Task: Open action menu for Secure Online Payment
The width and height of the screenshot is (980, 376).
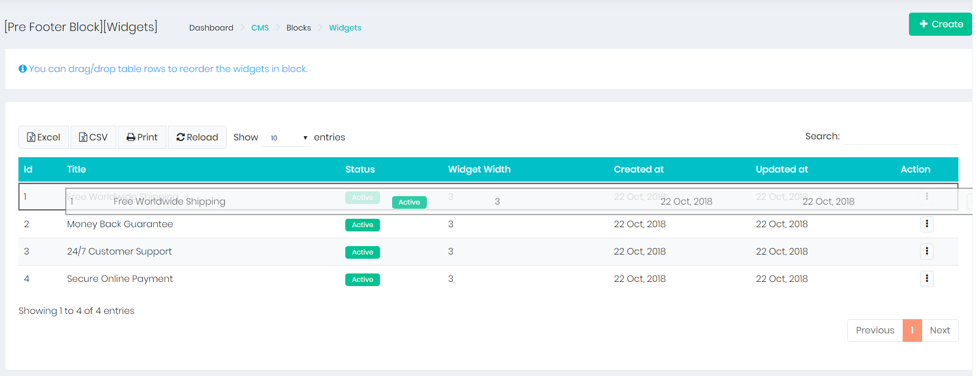Action: click(x=927, y=279)
